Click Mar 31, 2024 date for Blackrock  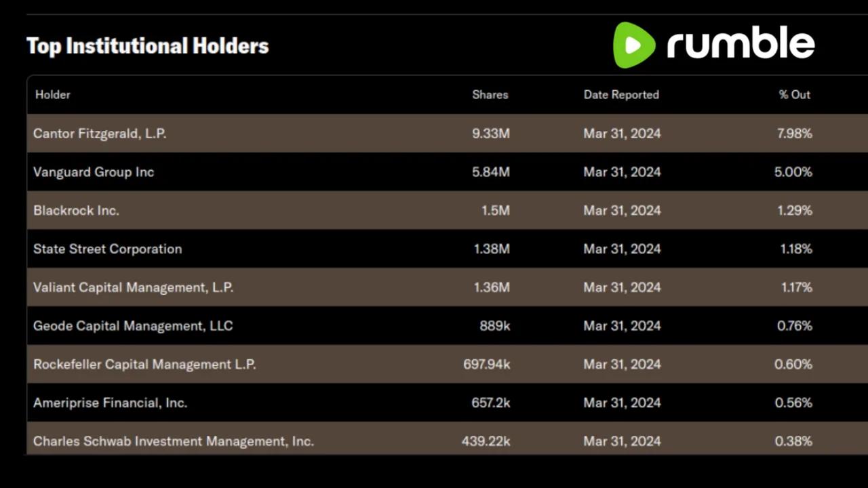point(622,211)
